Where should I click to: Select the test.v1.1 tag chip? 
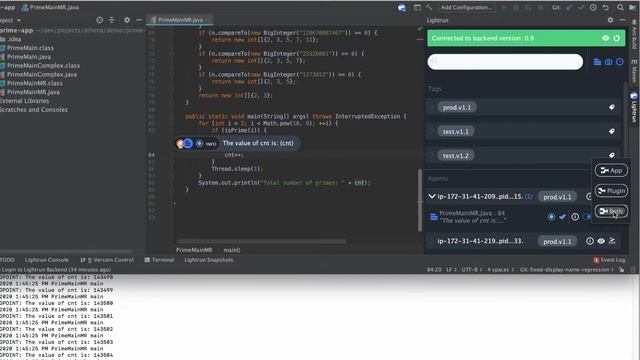[x=456, y=131]
